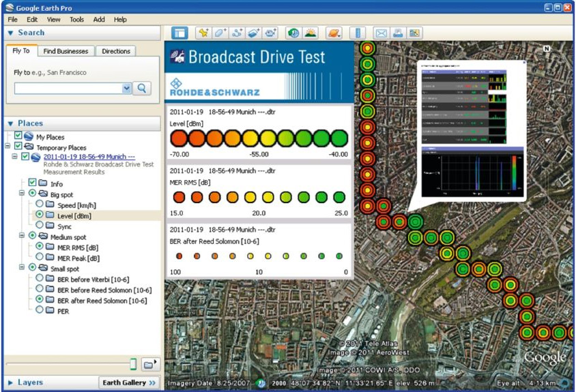
Task: Show historical imagery with the clock icon
Action: [293, 33]
